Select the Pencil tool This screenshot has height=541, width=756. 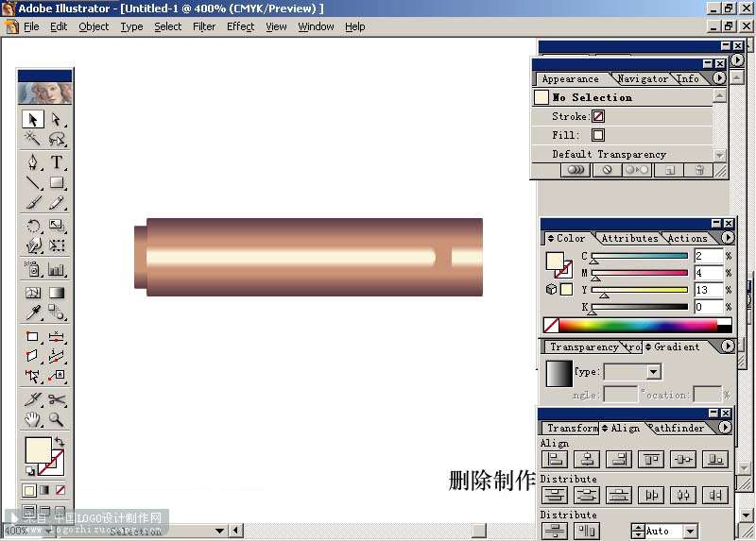(57, 202)
